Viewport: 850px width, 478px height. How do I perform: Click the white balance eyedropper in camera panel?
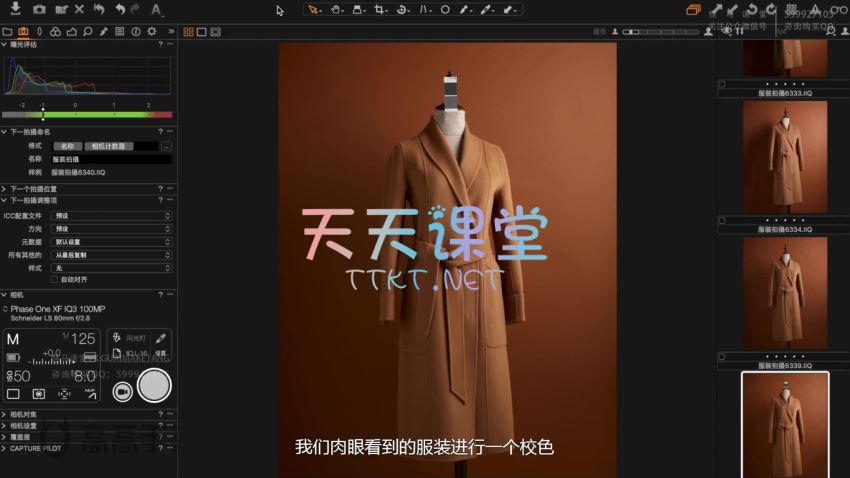point(160,339)
